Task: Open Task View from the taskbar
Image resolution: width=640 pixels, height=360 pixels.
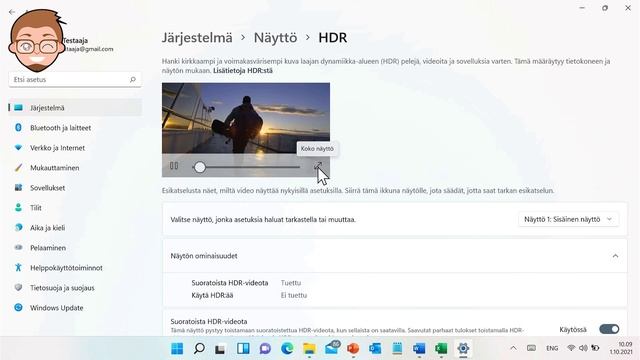Action: pos(221,349)
